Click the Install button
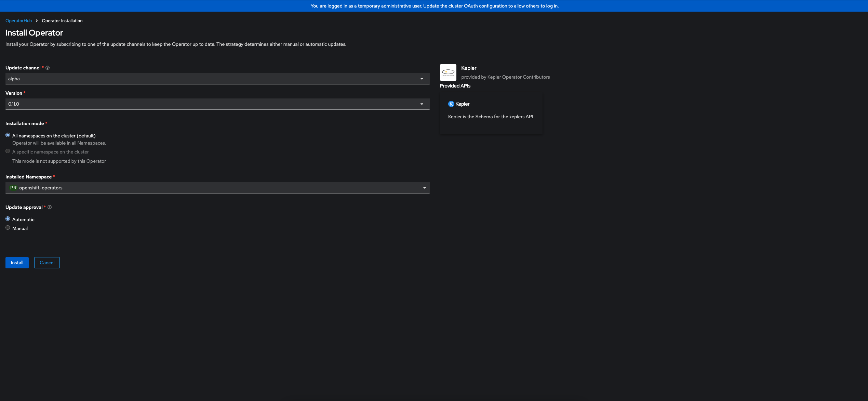The image size is (868, 401). 17,263
